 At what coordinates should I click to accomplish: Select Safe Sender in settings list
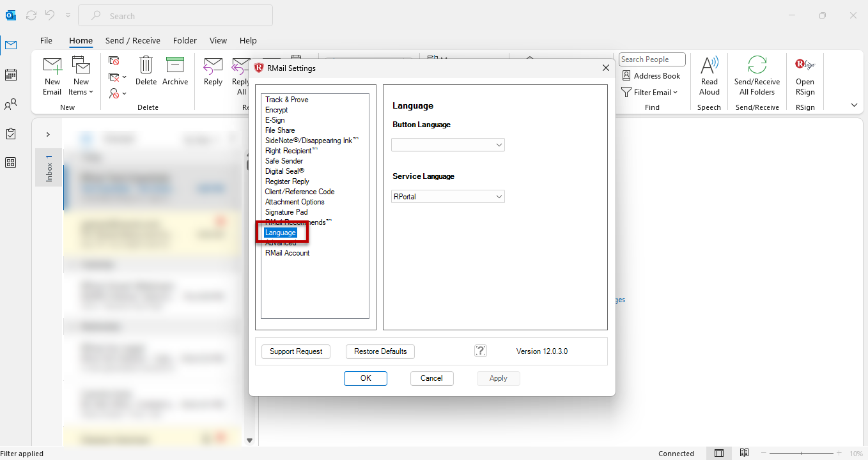tap(284, 161)
